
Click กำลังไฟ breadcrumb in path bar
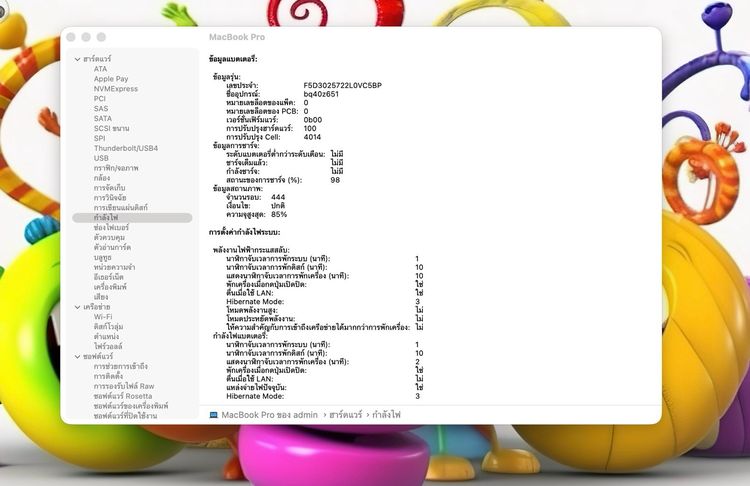click(386, 415)
